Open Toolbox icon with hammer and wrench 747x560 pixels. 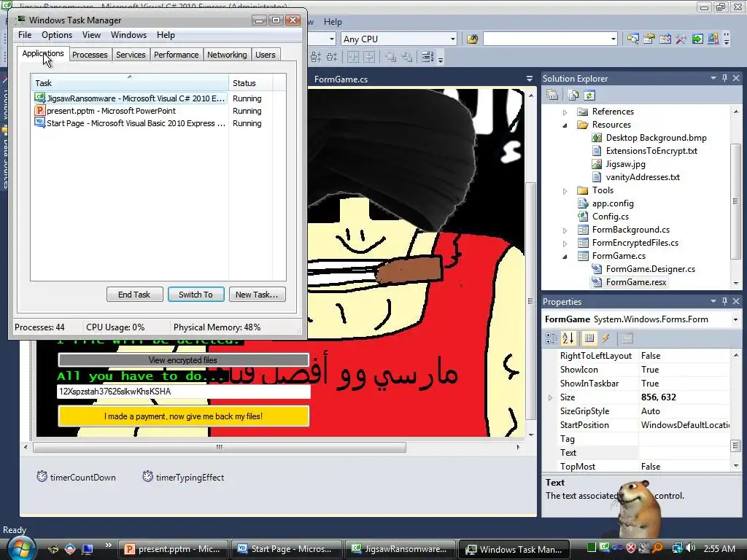coord(681,39)
